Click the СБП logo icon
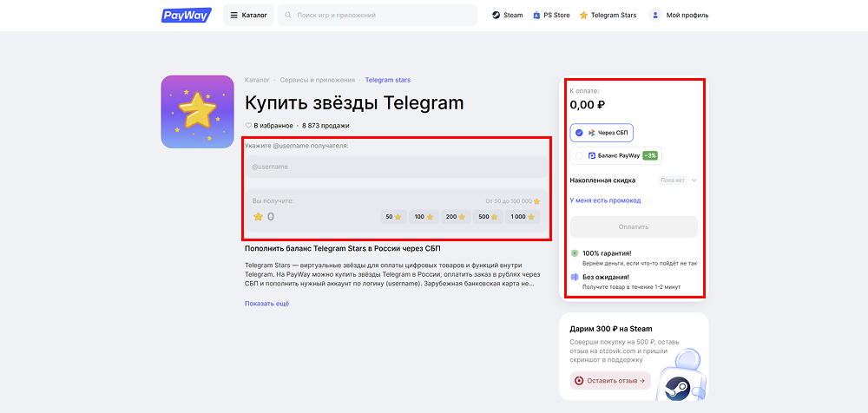The width and height of the screenshot is (868, 413). pos(592,133)
